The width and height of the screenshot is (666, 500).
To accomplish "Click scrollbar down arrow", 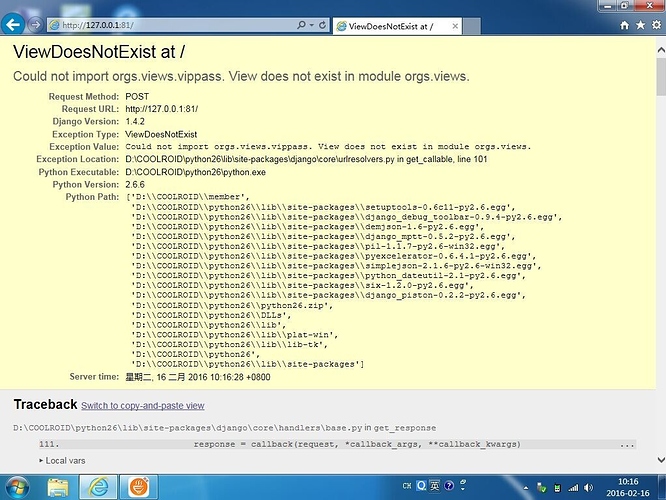I will [x=661, y=460].
